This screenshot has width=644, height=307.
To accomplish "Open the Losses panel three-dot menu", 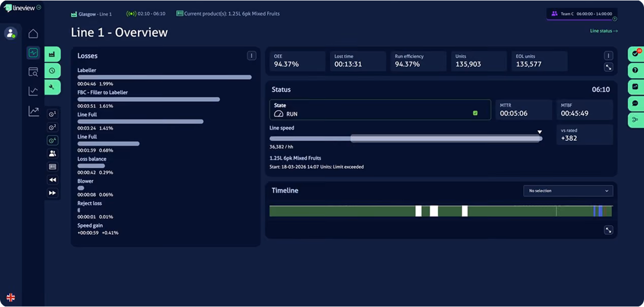I will [251, 55].
